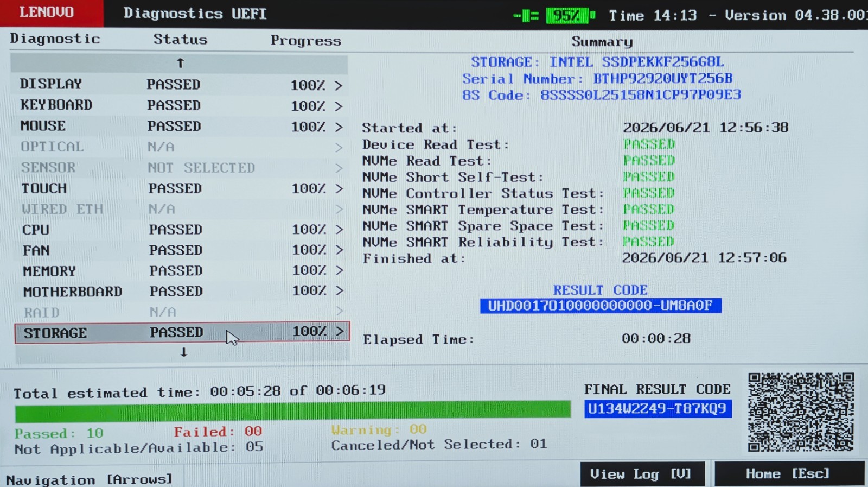
Task: Expand the KEYBOARD row details chevron
Action: 339,106
